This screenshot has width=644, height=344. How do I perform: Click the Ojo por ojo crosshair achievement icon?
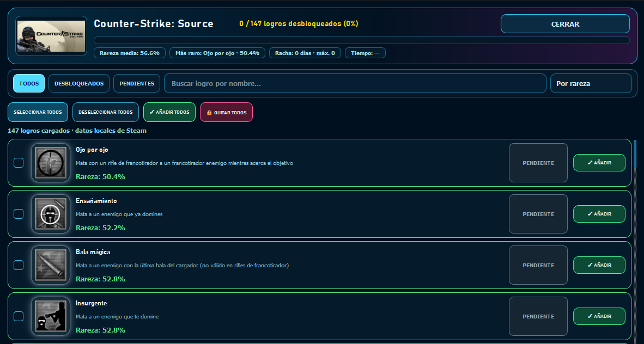51,163
